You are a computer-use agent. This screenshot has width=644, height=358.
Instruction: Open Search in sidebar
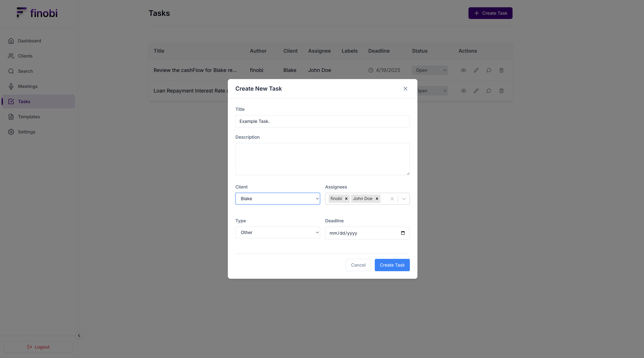(38, 71)
